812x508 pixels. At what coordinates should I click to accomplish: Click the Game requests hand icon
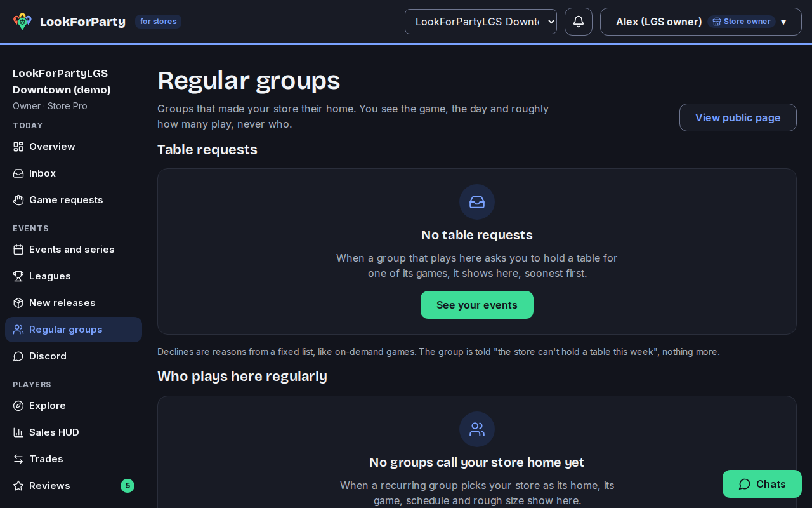18,200
